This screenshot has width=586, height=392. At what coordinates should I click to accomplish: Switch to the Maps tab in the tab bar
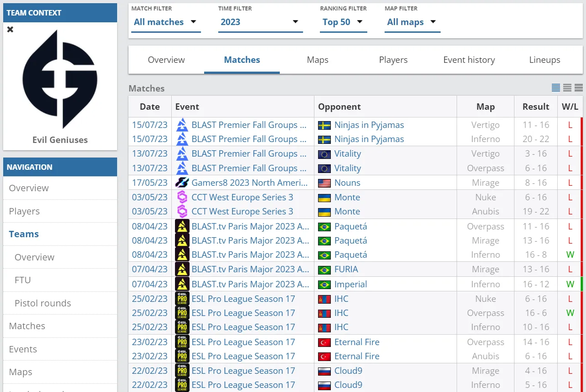tap(318, 60)
